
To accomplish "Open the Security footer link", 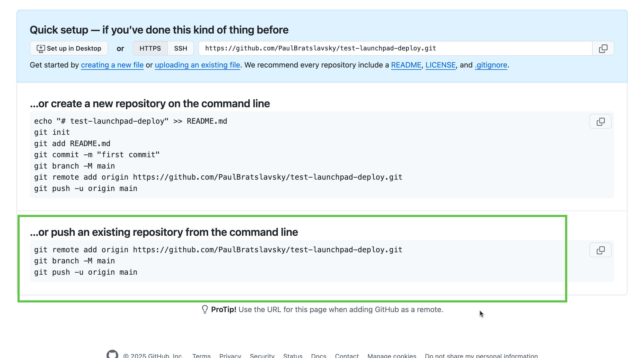I will click(262, 355).
